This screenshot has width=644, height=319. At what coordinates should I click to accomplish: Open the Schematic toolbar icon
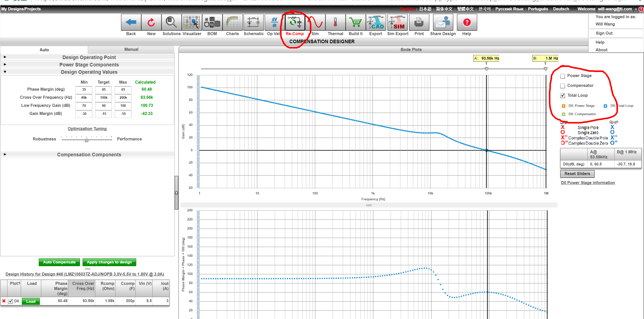[253, 23]
